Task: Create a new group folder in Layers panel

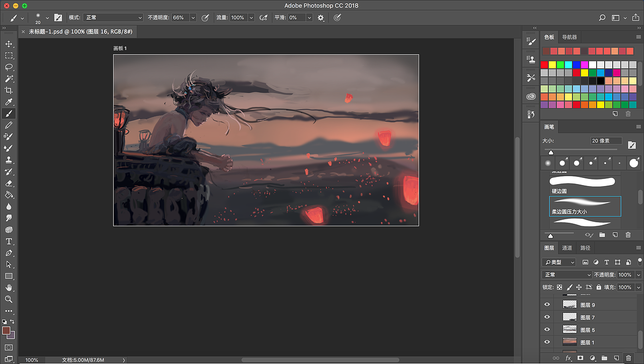Action: pos(604,358)
